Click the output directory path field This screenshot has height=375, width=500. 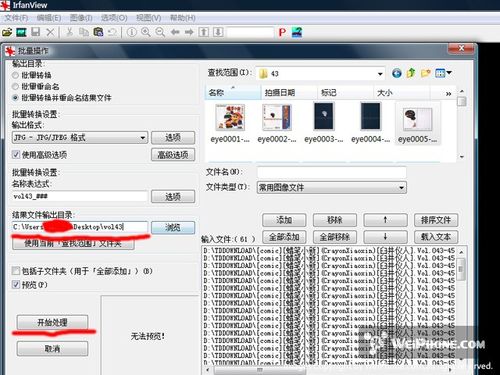pyautogui.click(x=80, y=227)
